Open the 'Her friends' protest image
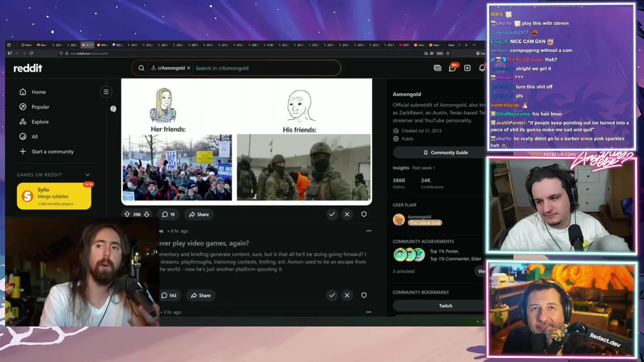644x362 pixels. pos(177,167)
